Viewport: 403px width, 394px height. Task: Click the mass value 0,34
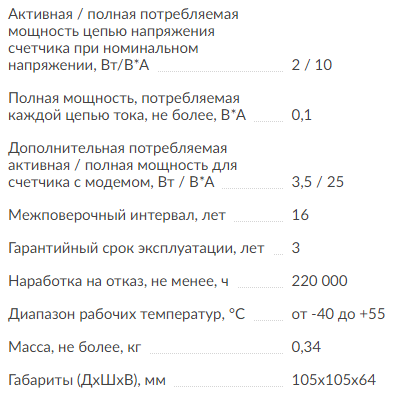coord(306,347)
